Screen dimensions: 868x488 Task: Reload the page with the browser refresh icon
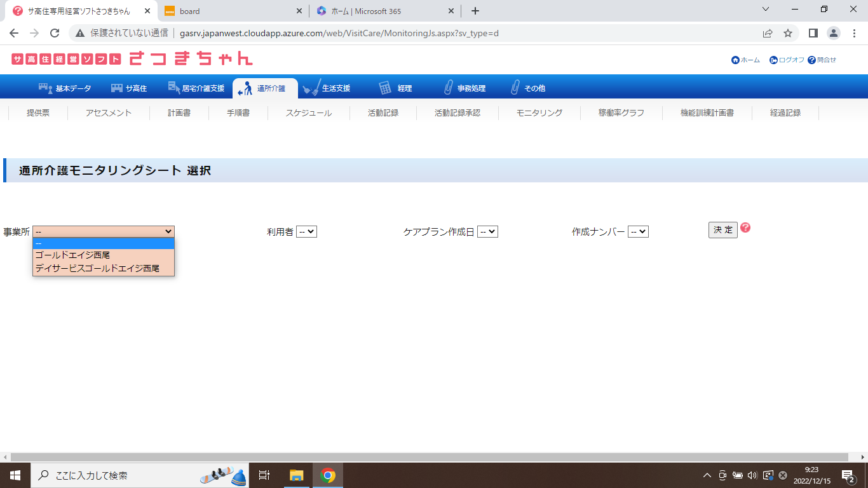55,33
